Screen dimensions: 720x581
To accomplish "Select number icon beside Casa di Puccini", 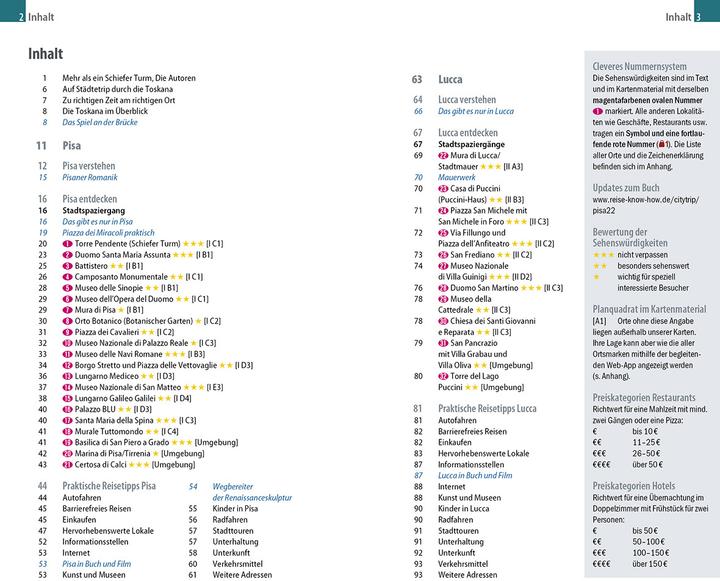I will click(x=443, y=188).
